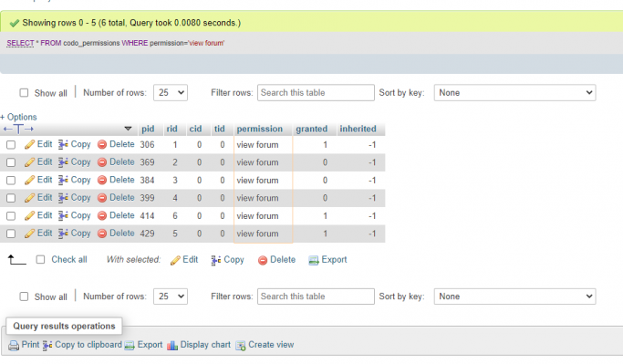Click the Copy icon for pid 414
This screenshot has width=623, height=364.
tap(63, 216)
